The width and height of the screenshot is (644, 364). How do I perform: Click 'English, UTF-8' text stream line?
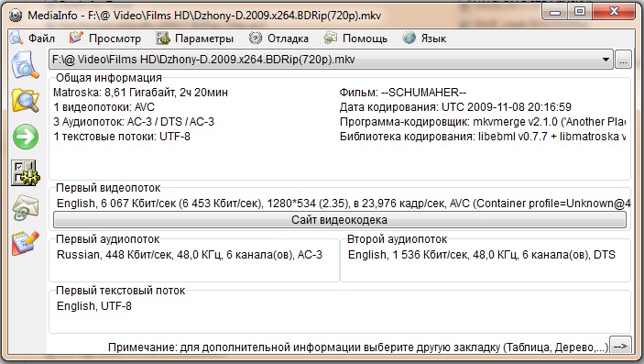point(94,306)
